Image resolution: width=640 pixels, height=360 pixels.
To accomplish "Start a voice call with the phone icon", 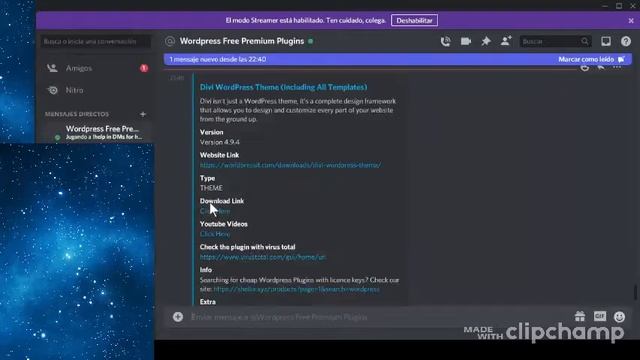I will coord(445,41).
